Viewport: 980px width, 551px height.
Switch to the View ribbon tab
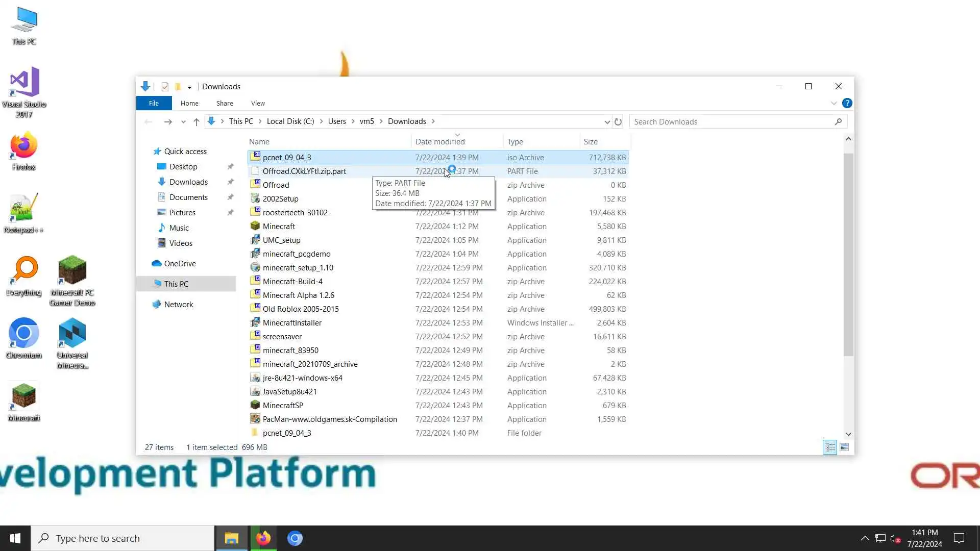258,104
